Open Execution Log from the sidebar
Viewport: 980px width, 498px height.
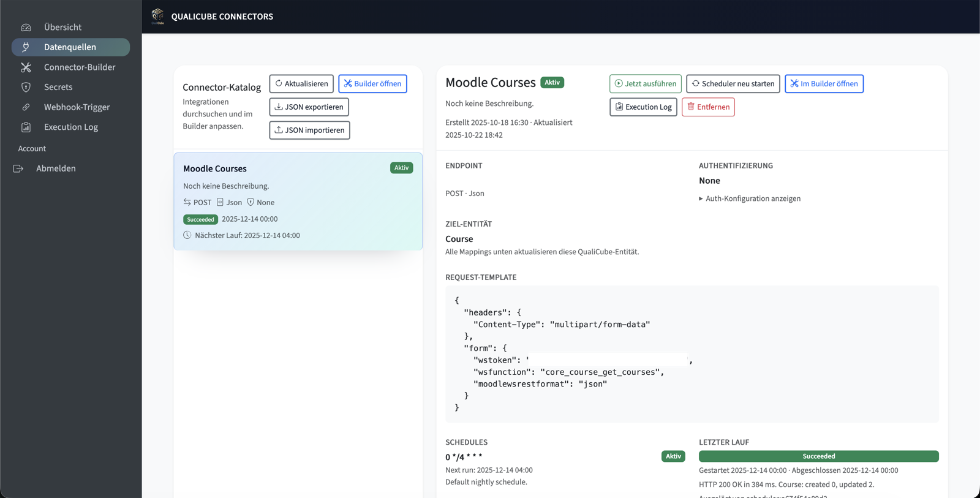point(70,127)
